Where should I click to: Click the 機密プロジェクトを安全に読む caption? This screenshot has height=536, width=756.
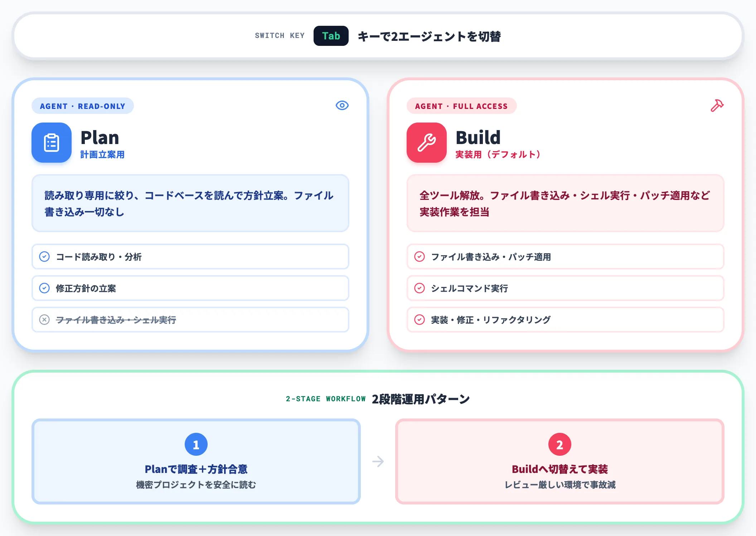[196, 485]
